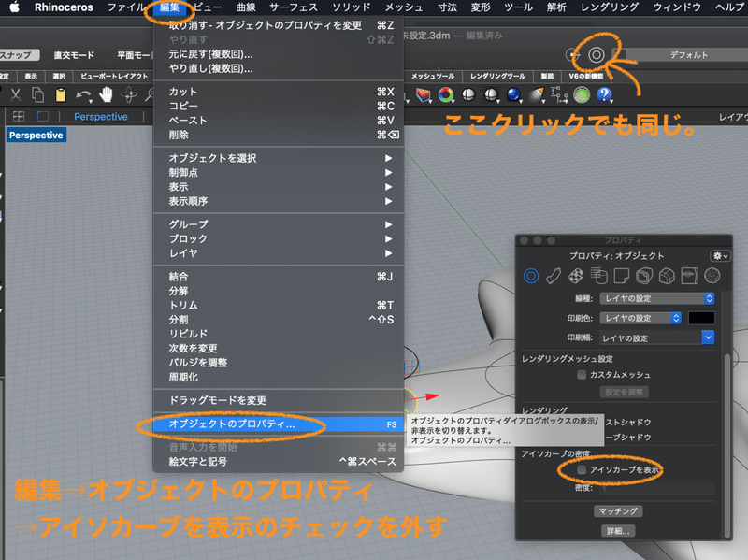Screen dimensions: 748x560
Task: Click the spotlight lamp toolbar icon
Action: pos(537,95)
